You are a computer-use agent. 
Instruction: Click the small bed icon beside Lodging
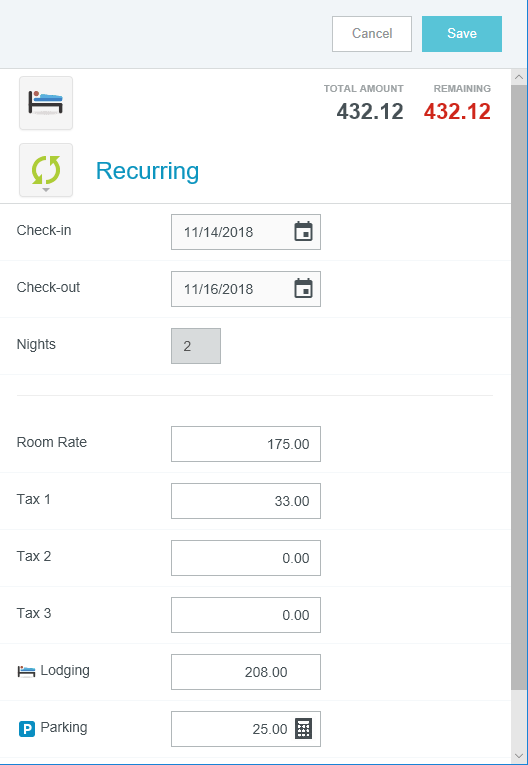point(26,671)
